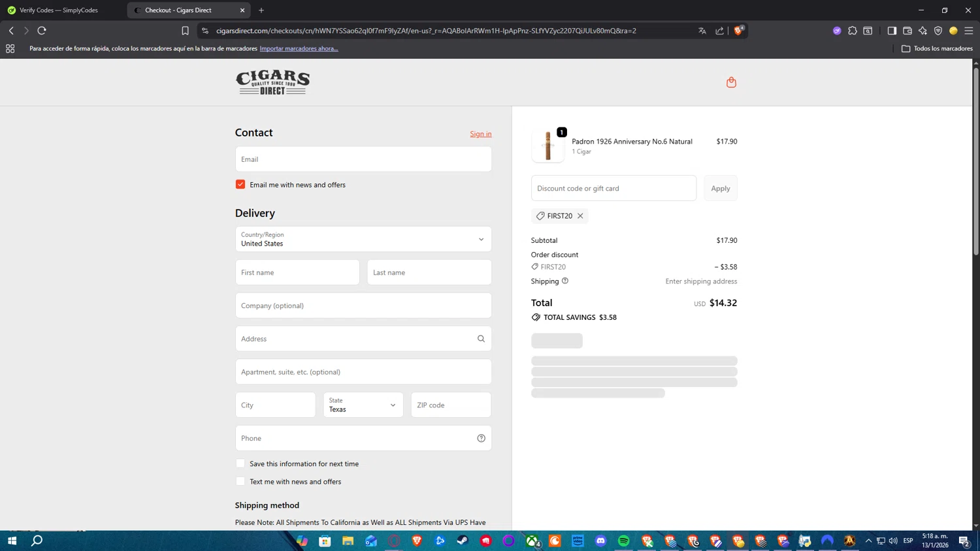The height and width of the screenshot is (551, 980).
Task: Open Brave Shields lion icon
Action: pyautogui.click(x=738, y=31)
